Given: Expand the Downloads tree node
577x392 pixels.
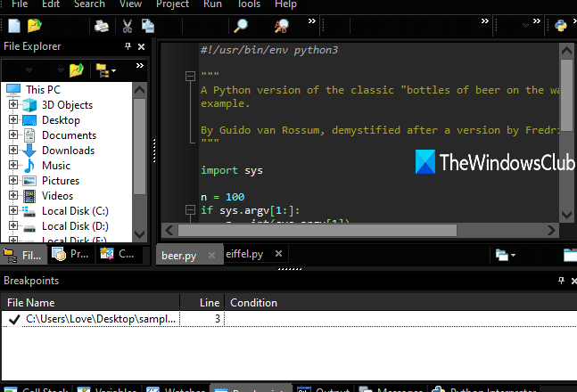Looking at the screenshot, I should coord(13,150).
